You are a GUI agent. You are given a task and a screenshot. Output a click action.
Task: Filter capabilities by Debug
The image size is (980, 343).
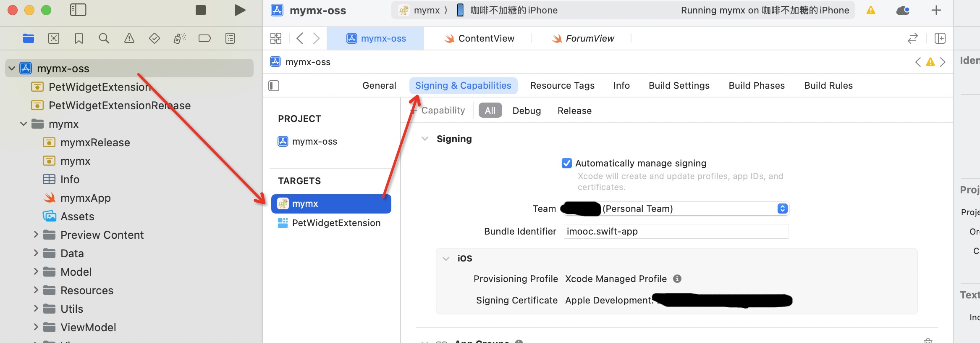point(527,111)
